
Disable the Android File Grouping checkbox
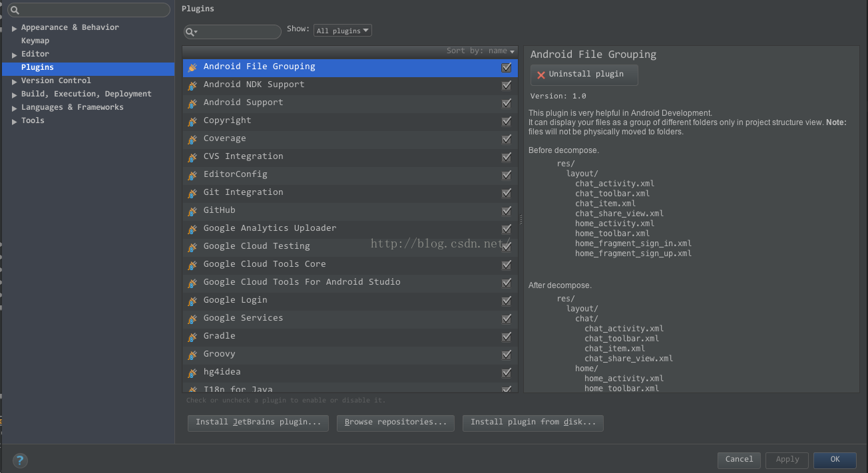coord(507,67)
